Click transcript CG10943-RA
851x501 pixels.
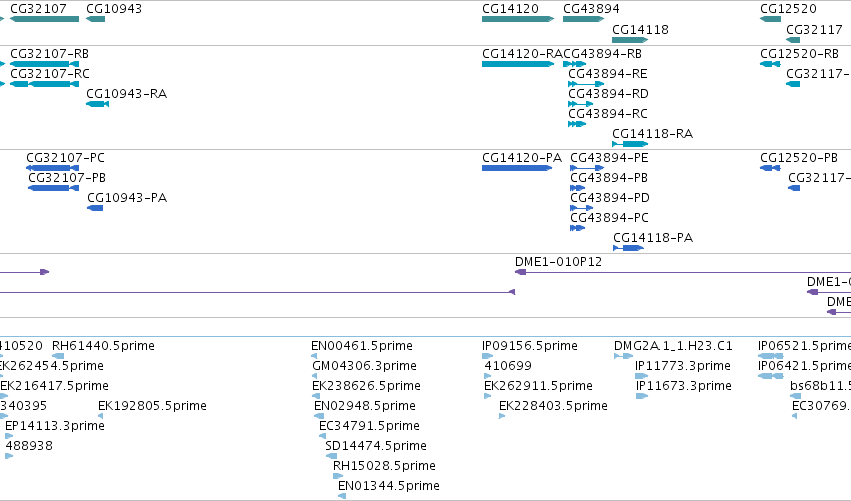[x=98, y=104]
